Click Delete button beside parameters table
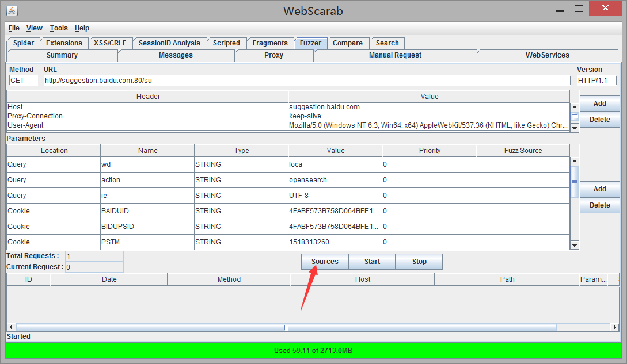The height and width of the screenshot is (364, 627). [600, 205]
